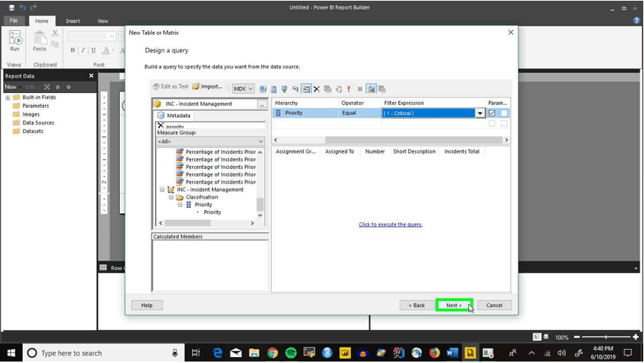644x363 pixels.
Task: Collapse the INC - Incident Management tree node
Action: pyautogui.click(x=162, y=190)
